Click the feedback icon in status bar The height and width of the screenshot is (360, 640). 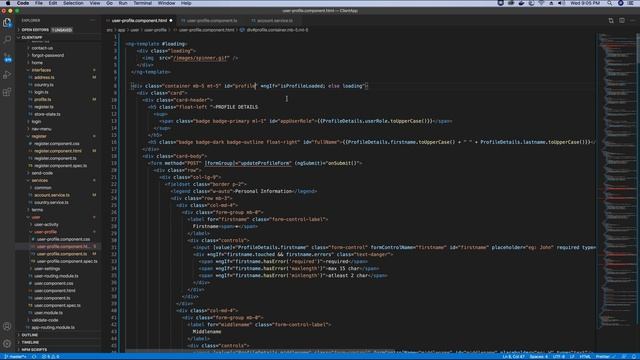[x=624, y=357]
